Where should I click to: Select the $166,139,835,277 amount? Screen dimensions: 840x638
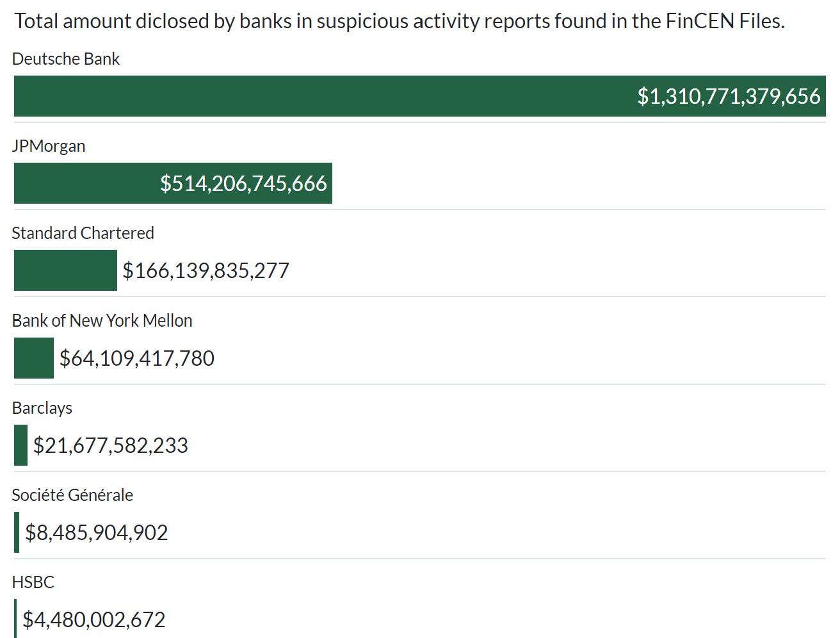point(206,270)
